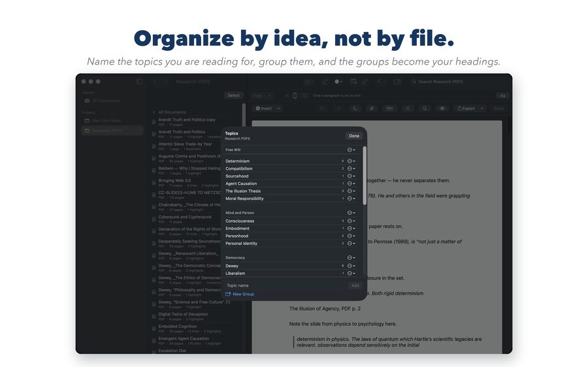588x367 pixels.
Task: Toggle the eye preview icon
Action: coord(442,108)
